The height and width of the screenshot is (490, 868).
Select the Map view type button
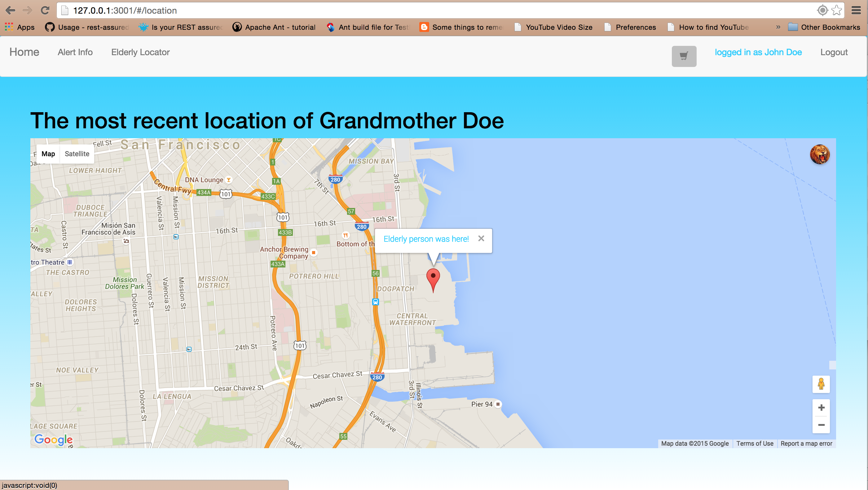(x=48, y=154)
